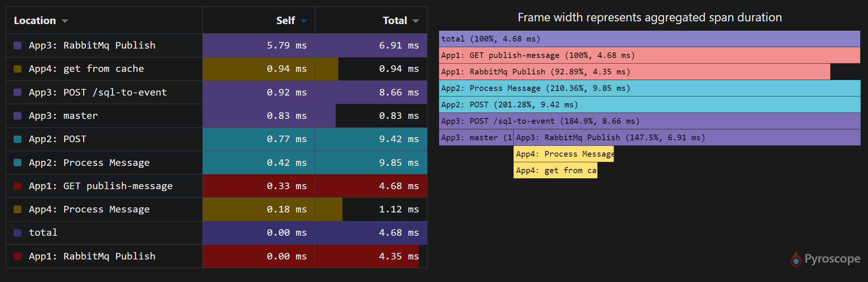The height and width of the screenshot is (282, 868).
Task: Select App3: POST /sql-to-event table row name
Action: (98, 92)
